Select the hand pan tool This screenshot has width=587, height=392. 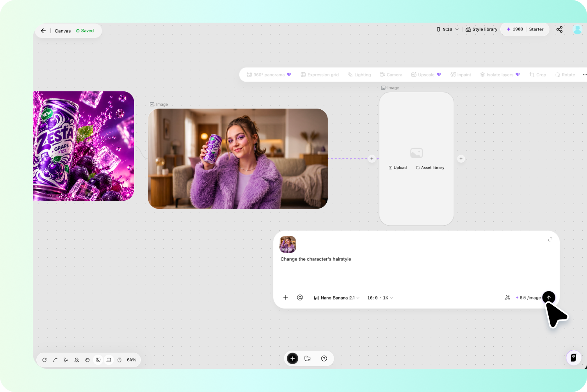tap(87, 360)
